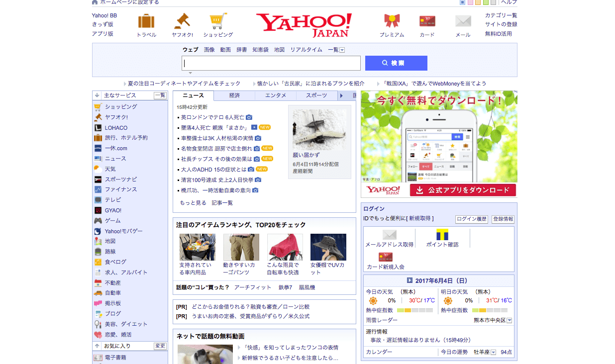Open スポーツナビ in the sidebar
The height and width of the screenshot is (364, 615).
pos(121,179)
